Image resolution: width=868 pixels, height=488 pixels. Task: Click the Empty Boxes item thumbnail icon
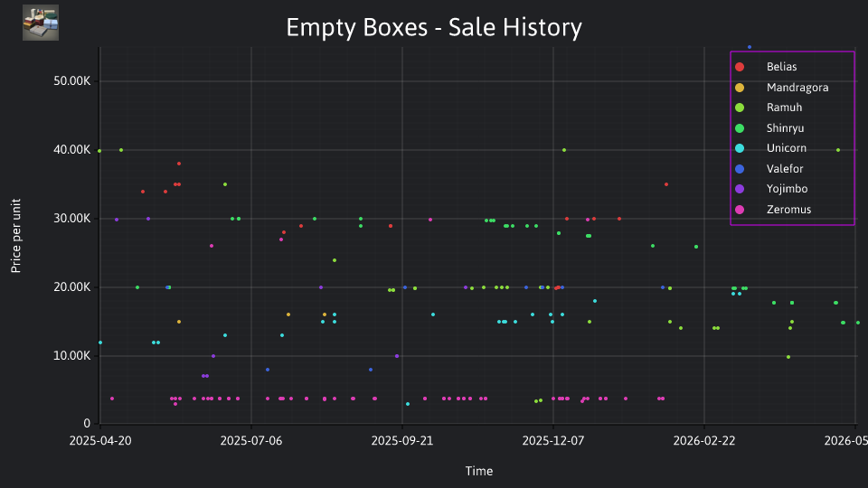(41, 23)
